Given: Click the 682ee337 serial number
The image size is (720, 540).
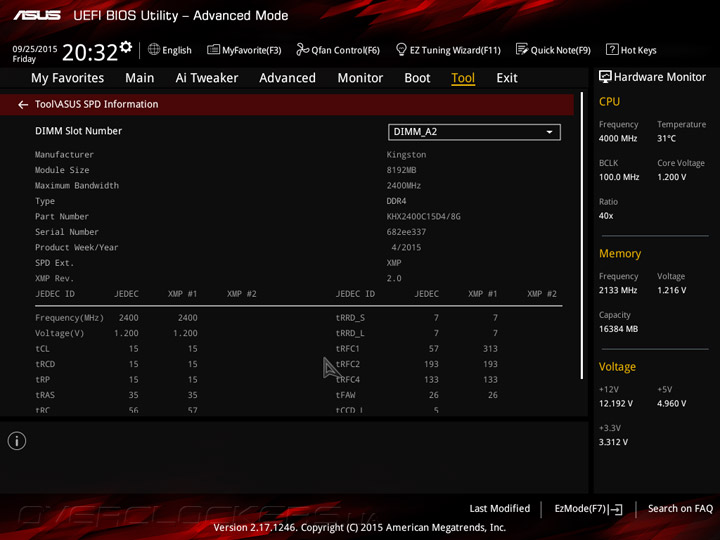Looking at the screenshot, I should pyautogui.click(x=406, y=232).
